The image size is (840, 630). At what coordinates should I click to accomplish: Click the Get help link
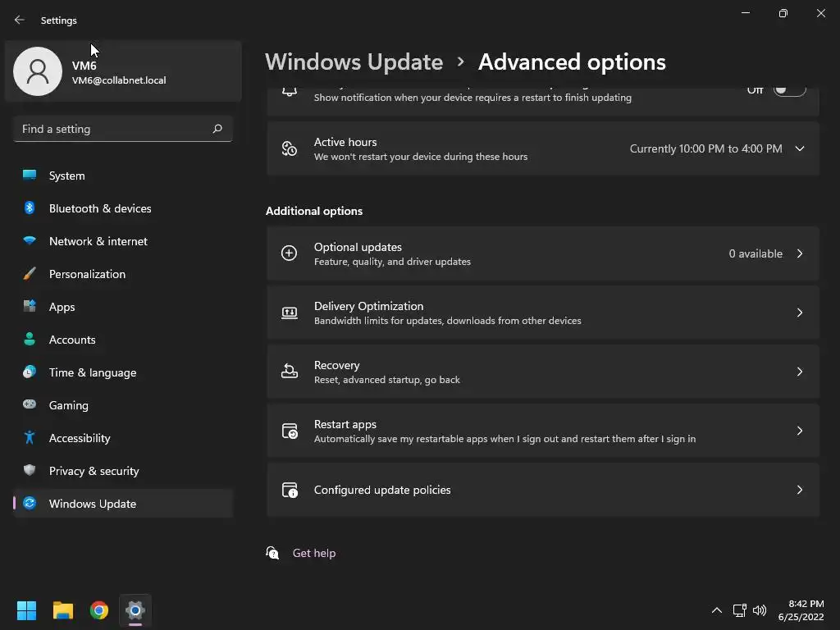(313, 553)
